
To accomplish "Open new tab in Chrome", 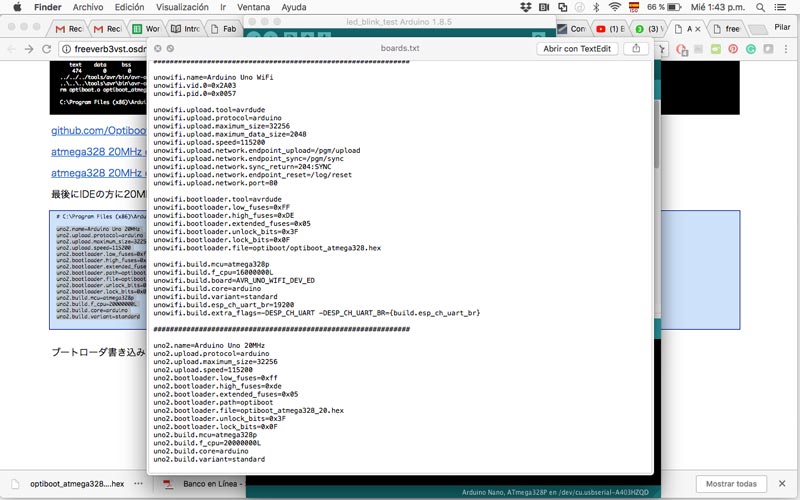I will pos(758,30).
